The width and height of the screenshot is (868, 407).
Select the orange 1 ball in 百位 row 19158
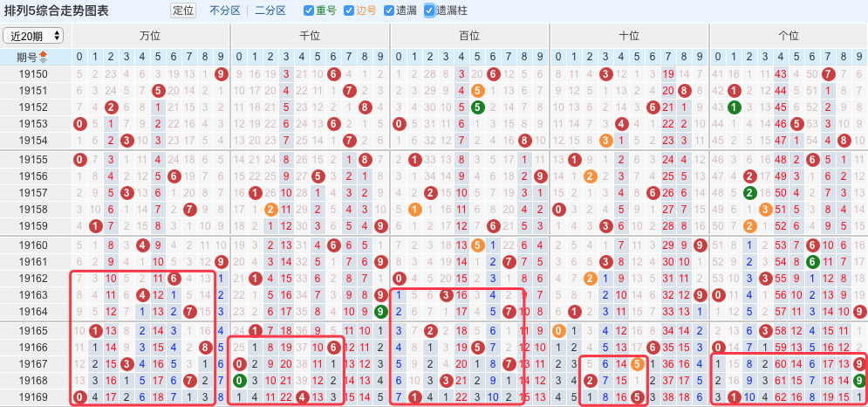tap(414, 210)
